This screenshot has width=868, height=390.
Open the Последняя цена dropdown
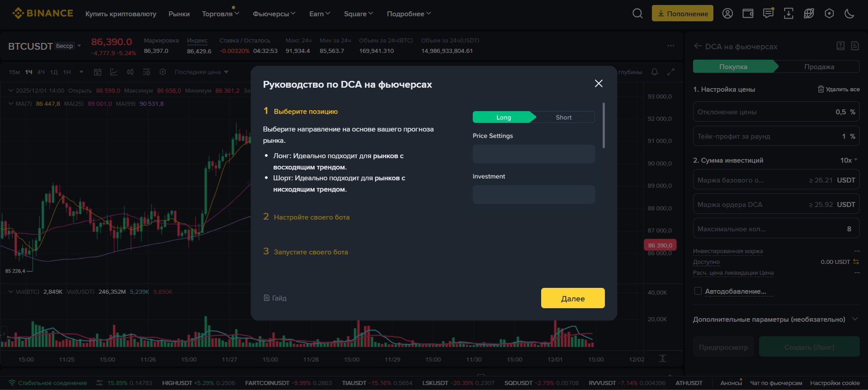[x=202, y=72]
